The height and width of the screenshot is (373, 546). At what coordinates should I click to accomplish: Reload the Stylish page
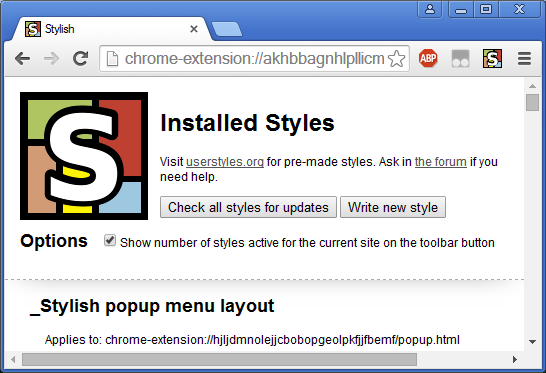click(x=80, y=59)
